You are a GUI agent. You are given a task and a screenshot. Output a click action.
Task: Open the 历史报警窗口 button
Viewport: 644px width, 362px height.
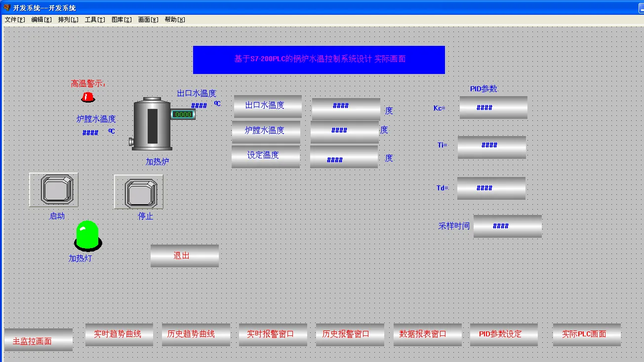(350, 335)
